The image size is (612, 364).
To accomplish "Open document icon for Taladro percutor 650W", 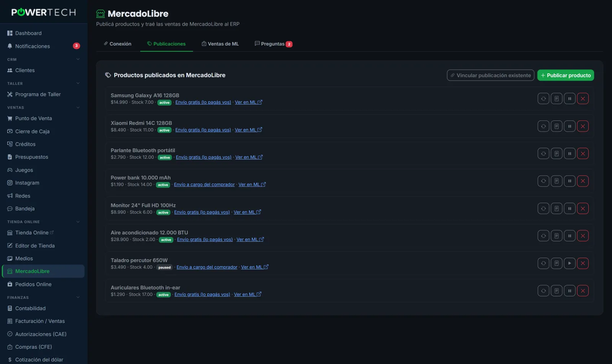I will point(557,263).
